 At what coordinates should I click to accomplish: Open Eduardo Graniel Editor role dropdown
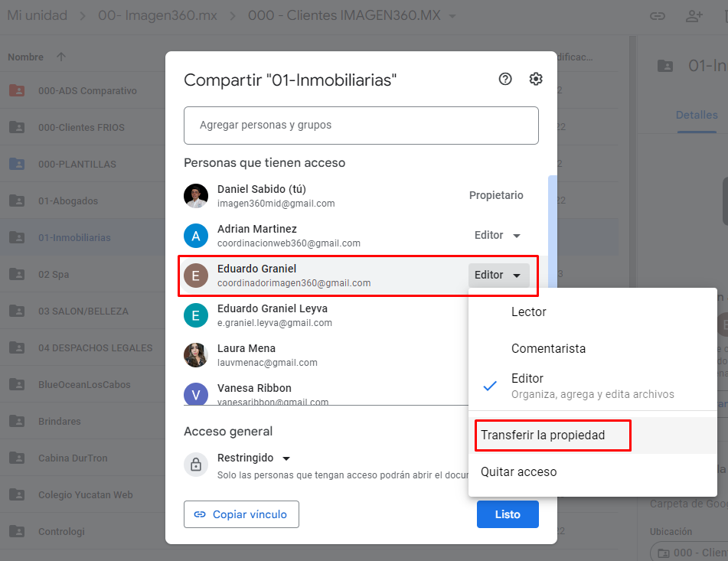pos(498,276)
